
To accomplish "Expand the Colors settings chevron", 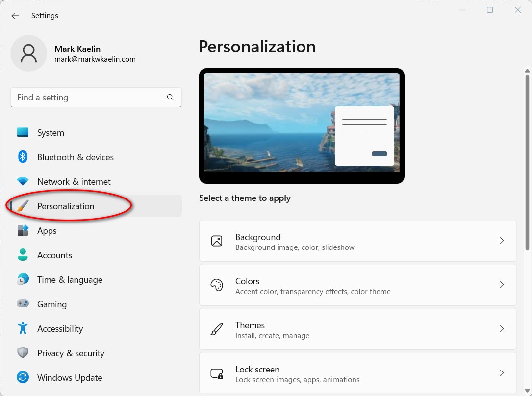I will click(501, 285).
